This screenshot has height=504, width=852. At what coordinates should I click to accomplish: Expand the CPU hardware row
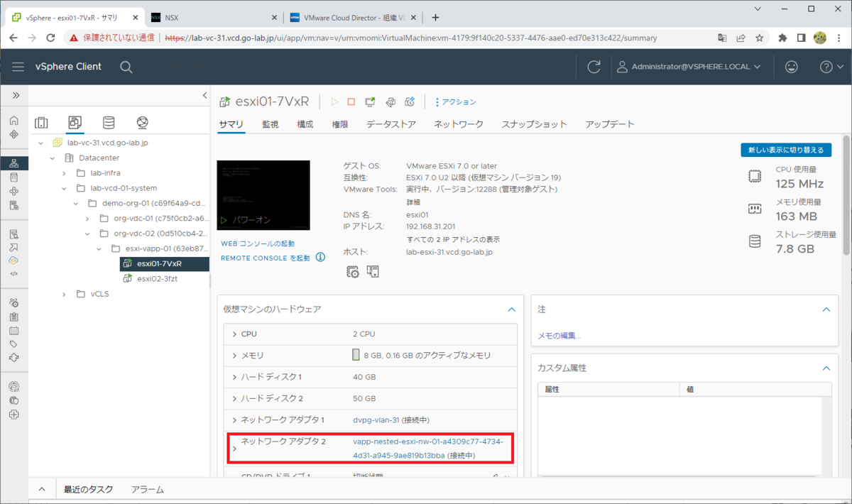click(235, 334)
